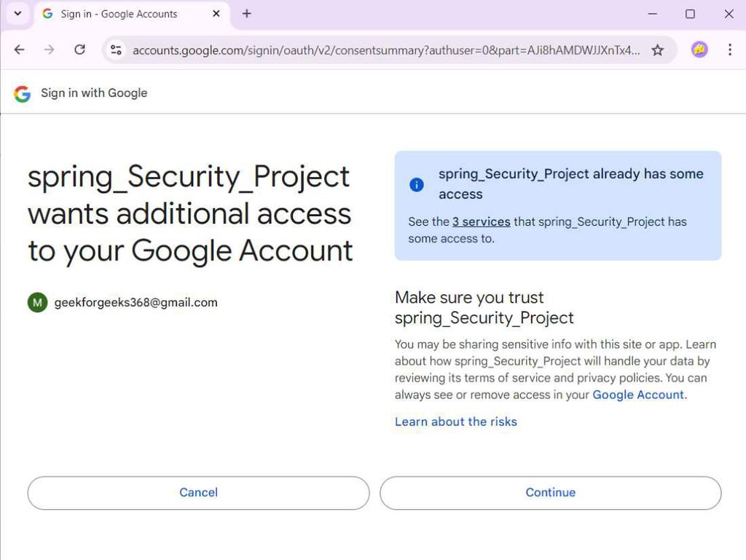Bookmark this page with star icon

pyautogui.click(x=657, y=50)
